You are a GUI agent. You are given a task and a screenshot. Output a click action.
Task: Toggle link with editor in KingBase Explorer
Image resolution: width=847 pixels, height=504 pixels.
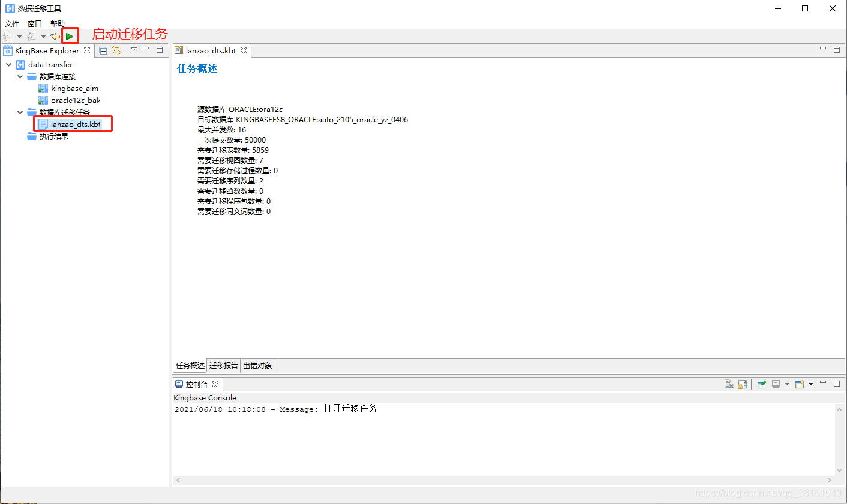[116, 50]
